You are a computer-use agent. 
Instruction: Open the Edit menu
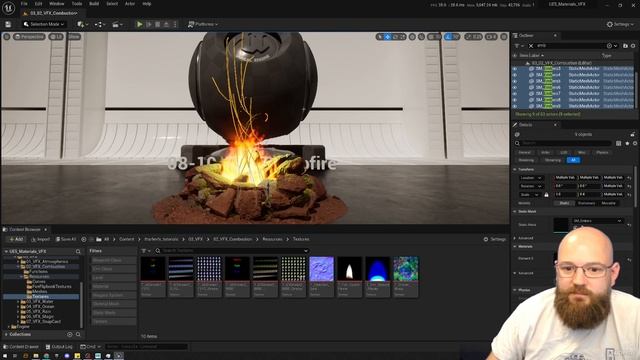[38, 4]
